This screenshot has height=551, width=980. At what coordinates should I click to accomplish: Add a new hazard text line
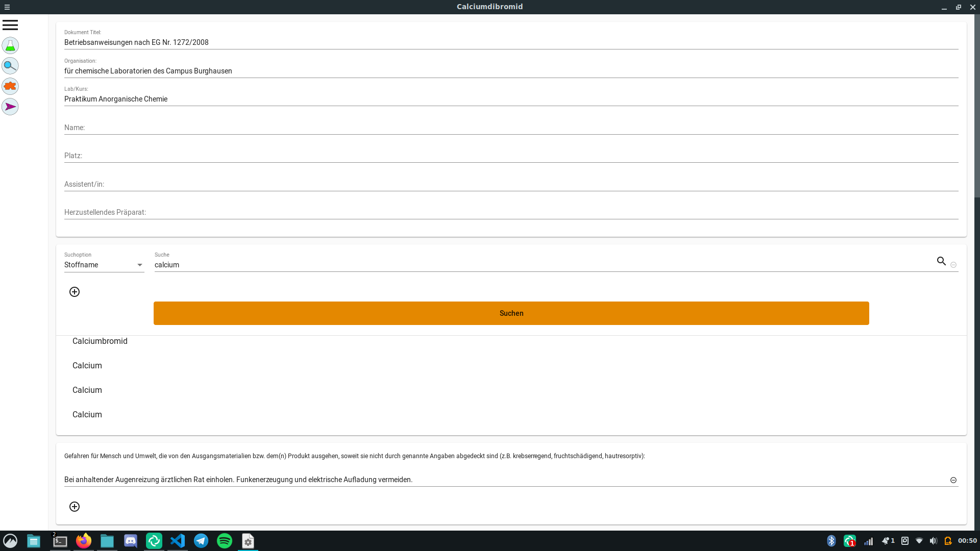click(75, 507)
